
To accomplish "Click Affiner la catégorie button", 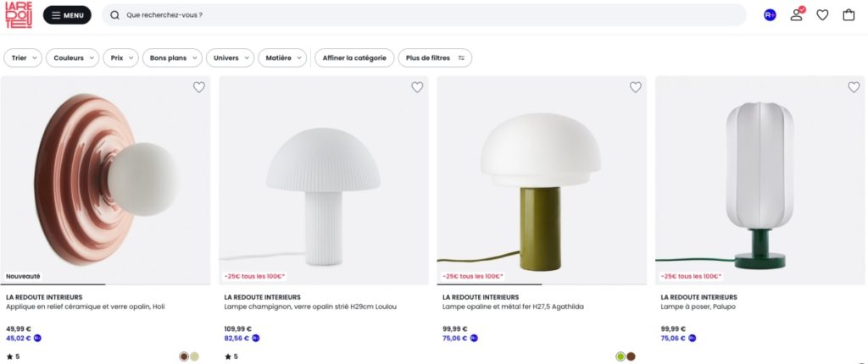I will pos(354,58).
